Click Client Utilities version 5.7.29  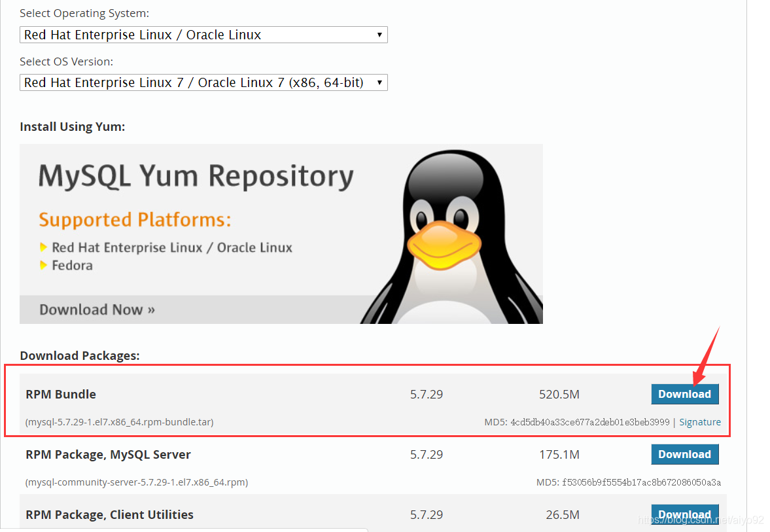click(427, 515)
